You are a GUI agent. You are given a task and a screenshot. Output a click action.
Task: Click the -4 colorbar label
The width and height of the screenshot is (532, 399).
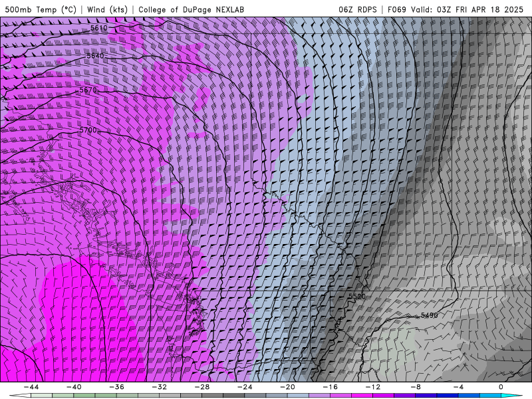[458, 387]
